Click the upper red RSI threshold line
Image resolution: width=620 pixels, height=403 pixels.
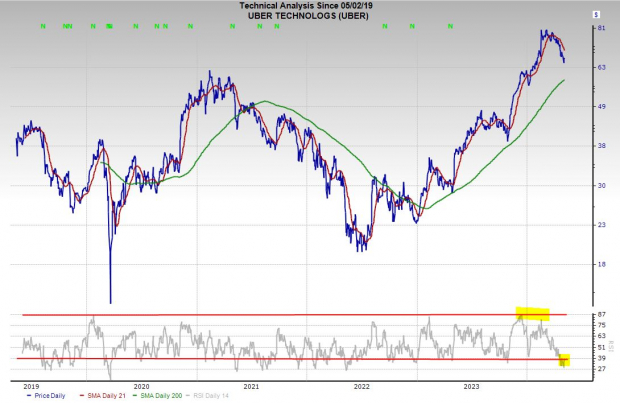[300, 315]
